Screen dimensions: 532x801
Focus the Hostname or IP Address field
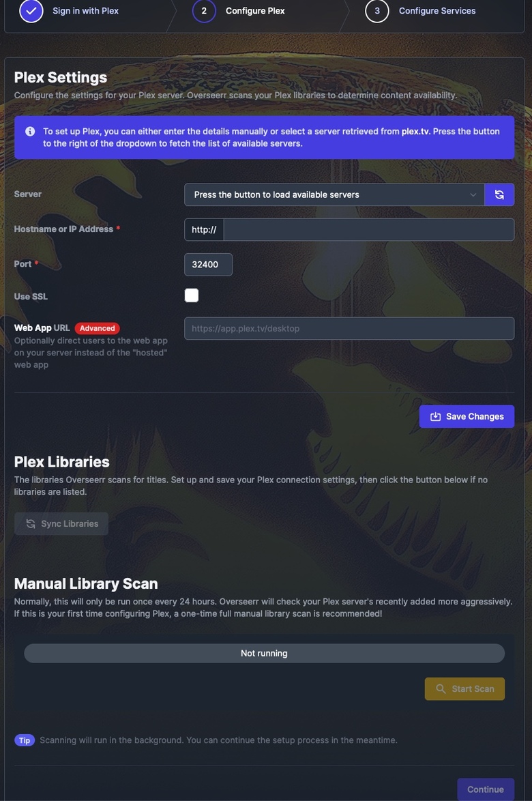pyautogui.click(x=368, y=229)
